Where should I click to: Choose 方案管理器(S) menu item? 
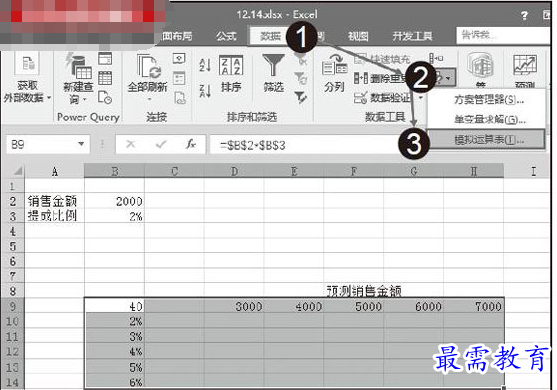coord(486,100)
